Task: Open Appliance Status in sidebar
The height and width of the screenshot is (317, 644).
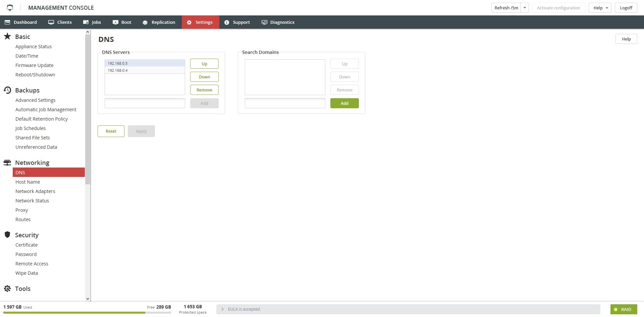Action: (34, 47)
